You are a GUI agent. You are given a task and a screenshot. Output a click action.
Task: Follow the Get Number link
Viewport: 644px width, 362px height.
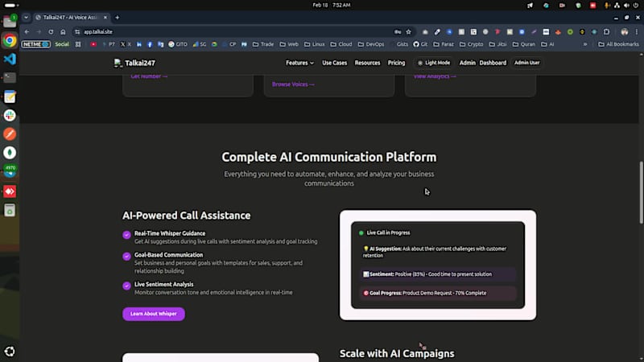(149, 76)
